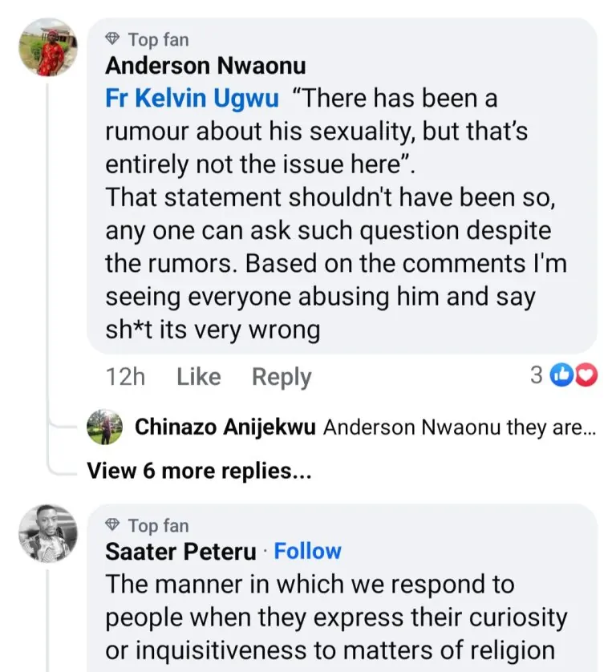
Task: Click the red heart reaction icon
Action: (x=586, y=374)
